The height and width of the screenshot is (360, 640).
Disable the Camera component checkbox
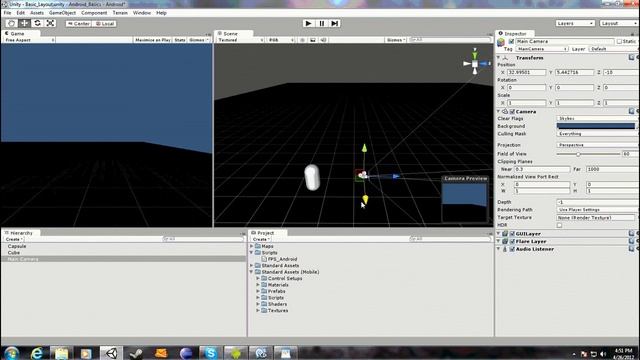512,111
